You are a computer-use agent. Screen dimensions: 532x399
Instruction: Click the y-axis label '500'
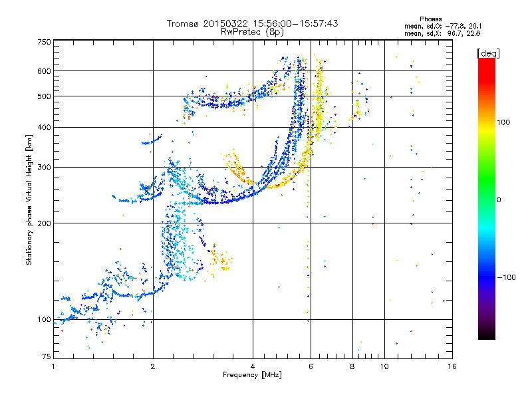(x=44, y=96)
